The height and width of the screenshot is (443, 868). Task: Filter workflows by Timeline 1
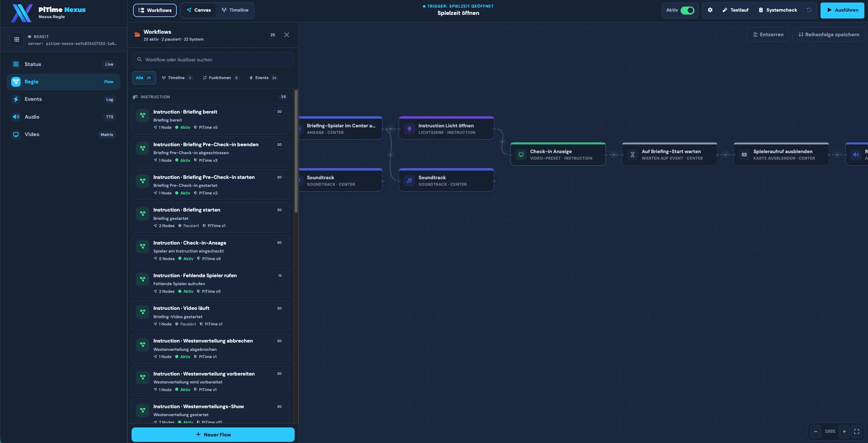(177, 78)
